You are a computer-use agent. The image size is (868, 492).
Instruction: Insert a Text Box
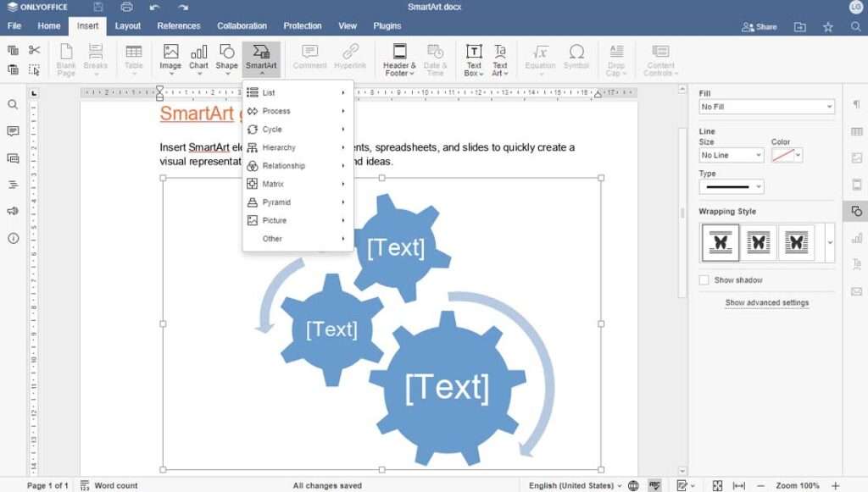474,60
